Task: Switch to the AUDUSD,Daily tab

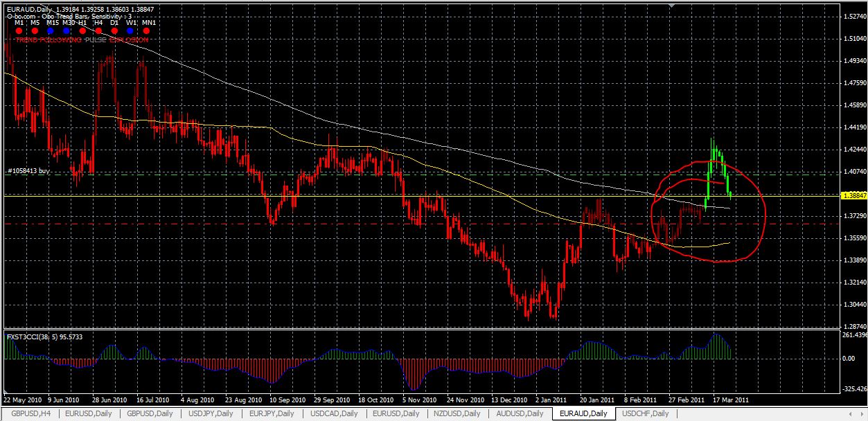Action: click(520, 413)
